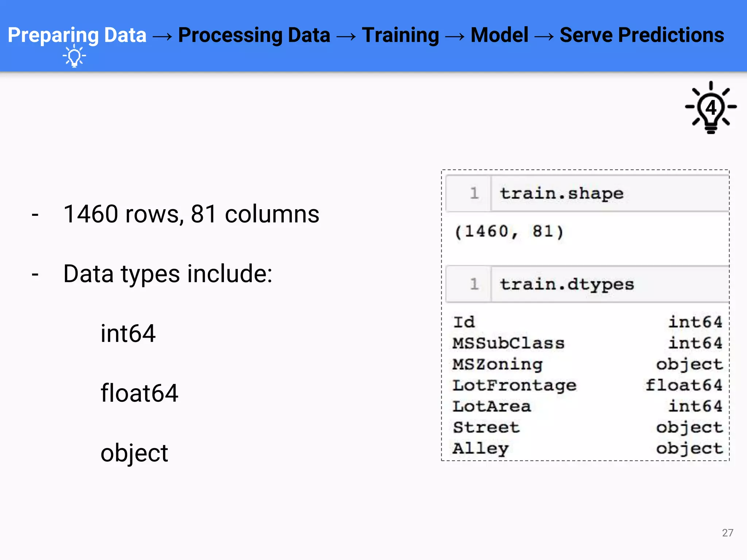Screen dimensions: 747x560
Task: Click the 'float64' type next to LotFrontage
Action: (684, 386)
